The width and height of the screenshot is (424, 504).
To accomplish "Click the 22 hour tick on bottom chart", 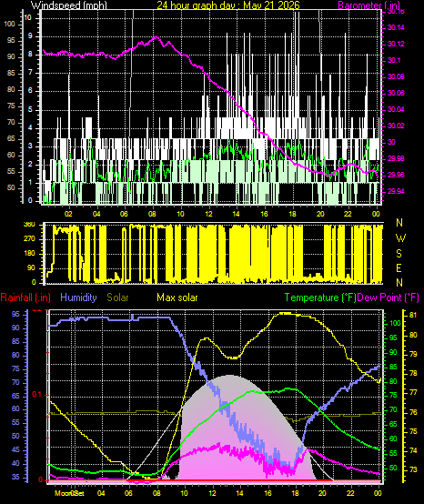I will coord(352,493).
